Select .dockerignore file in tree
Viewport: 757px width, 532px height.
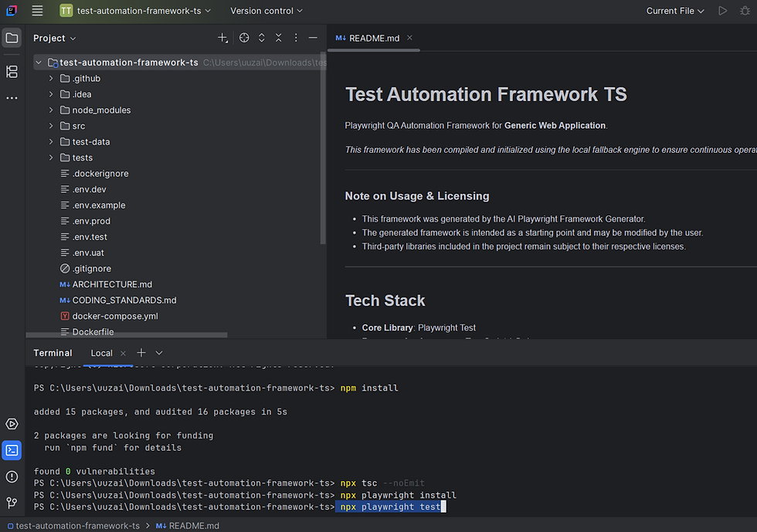tap(94, 173)
